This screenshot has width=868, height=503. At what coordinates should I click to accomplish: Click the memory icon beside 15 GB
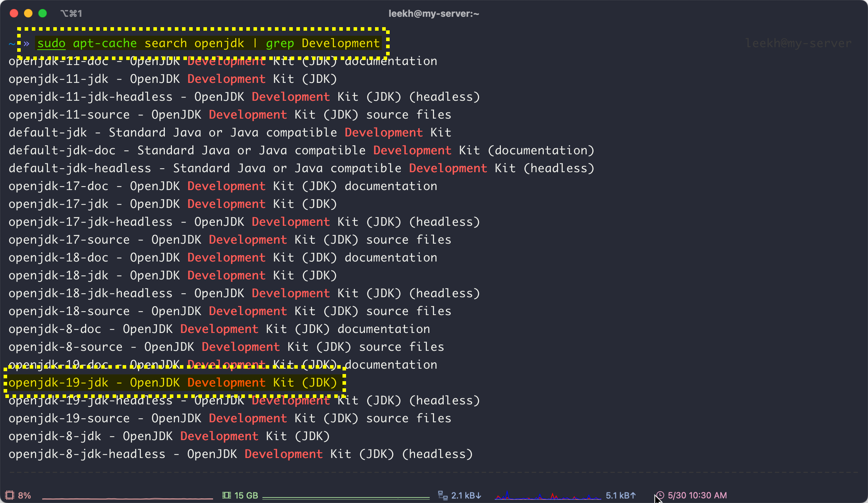point(226,495)
